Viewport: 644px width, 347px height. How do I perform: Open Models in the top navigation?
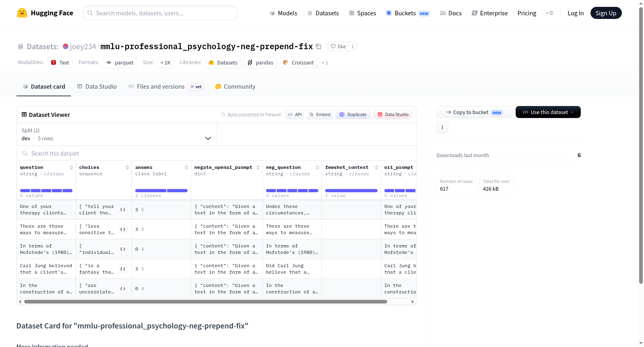[283, 13]
